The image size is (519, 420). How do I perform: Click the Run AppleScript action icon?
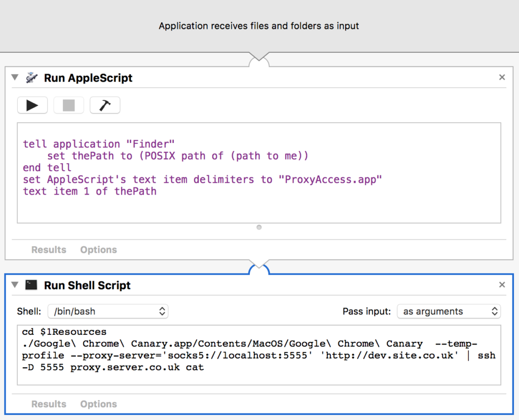[x=32, y=78]
